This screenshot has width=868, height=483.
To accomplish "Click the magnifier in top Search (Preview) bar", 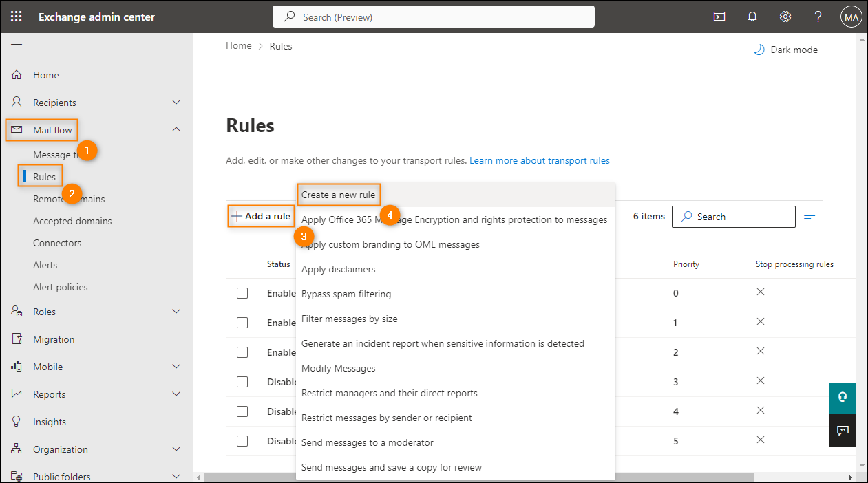I will pos(290,17).
